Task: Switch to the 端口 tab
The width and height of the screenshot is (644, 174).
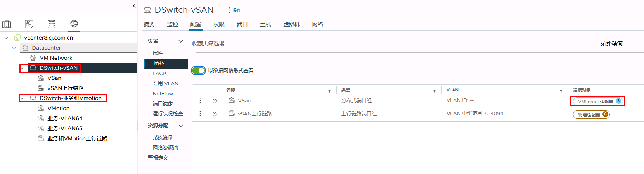Action: (242, 24)
